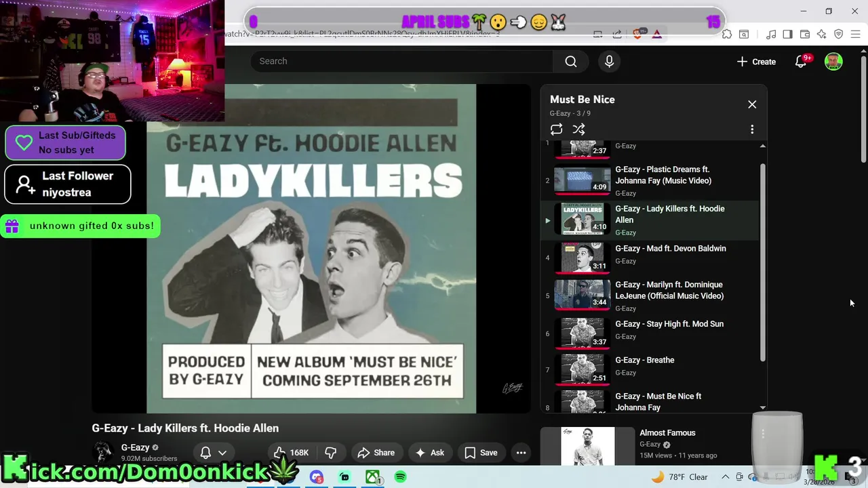The image size is (868, 488).
Task: Like the video with 168K likes
Action: click(291, 453)
